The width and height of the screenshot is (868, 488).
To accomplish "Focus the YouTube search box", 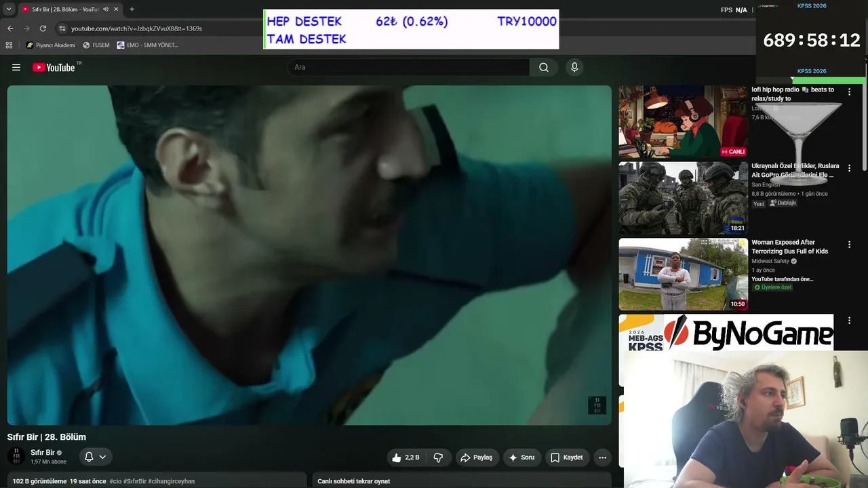I will point(408,67).
